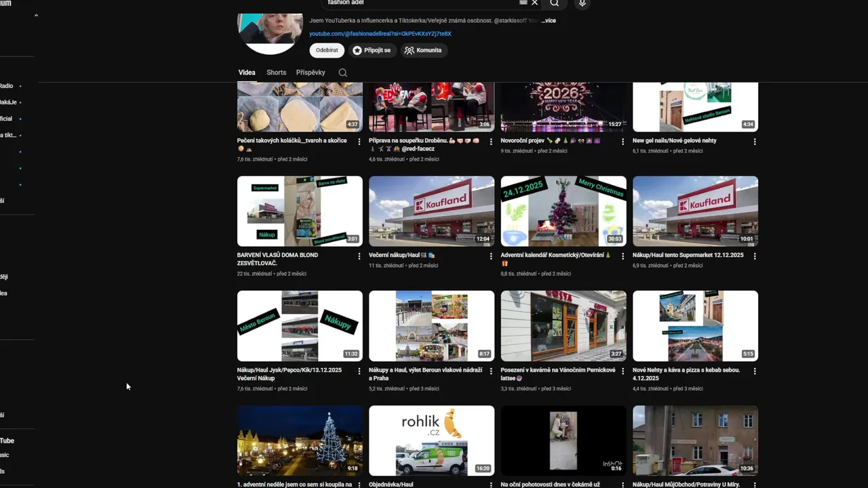
Task: Play the hair dye 'Barva na vlasy' thumbnail
Action: [x=300, y=211]
